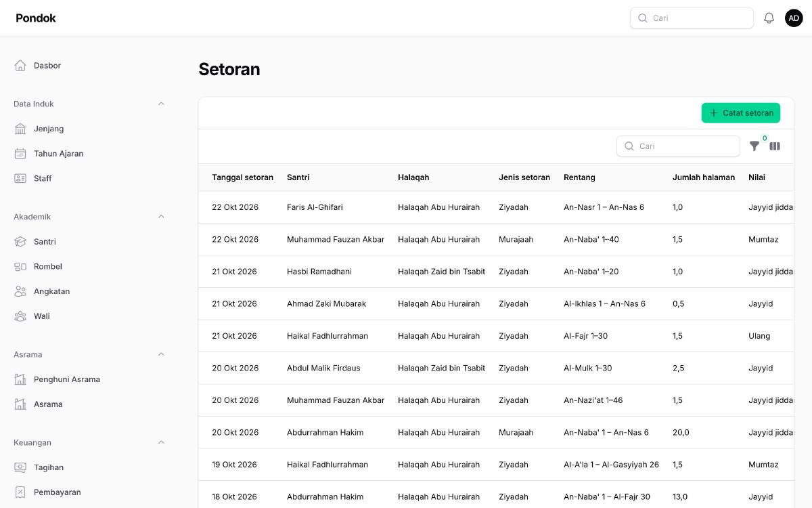Click the Pondok logo

coord(36,18)
